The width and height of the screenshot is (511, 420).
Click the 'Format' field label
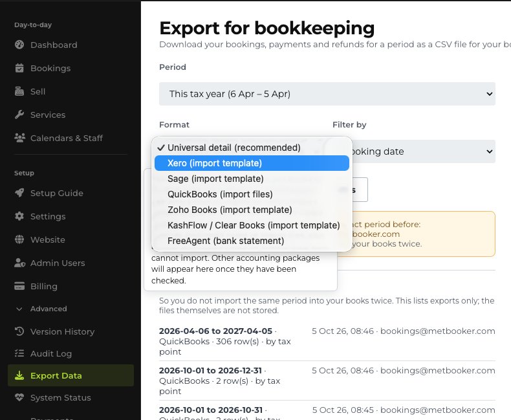coord(174,124)
